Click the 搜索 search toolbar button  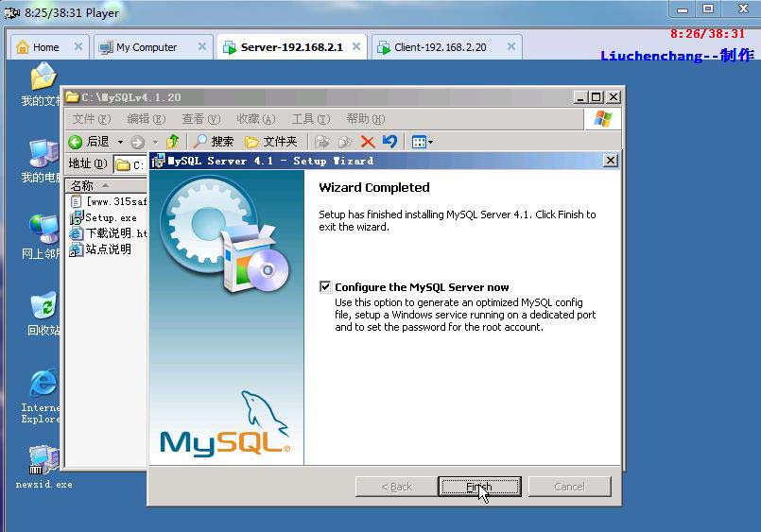click(x=213, y=142)
